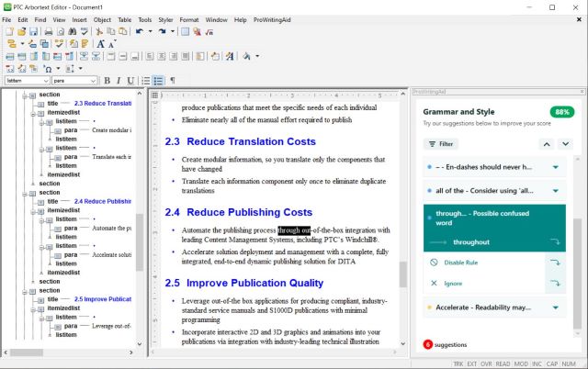Redo the last undone edit

162,32
